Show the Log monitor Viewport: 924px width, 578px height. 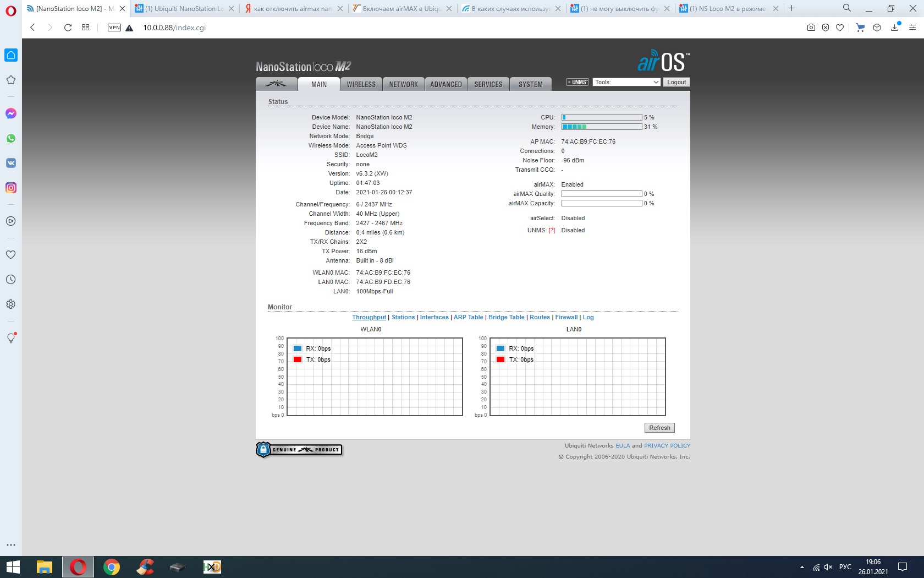pos(588,318)
